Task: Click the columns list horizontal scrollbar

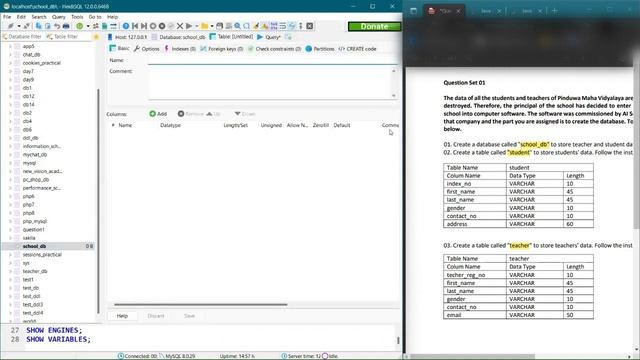Action: pyautogui.click(x=201, y=304)
